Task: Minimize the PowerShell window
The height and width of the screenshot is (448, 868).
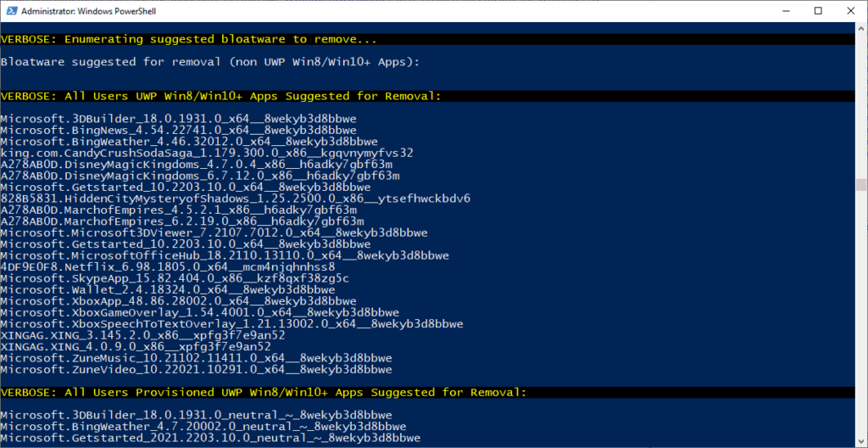Action: pos(779,10)
